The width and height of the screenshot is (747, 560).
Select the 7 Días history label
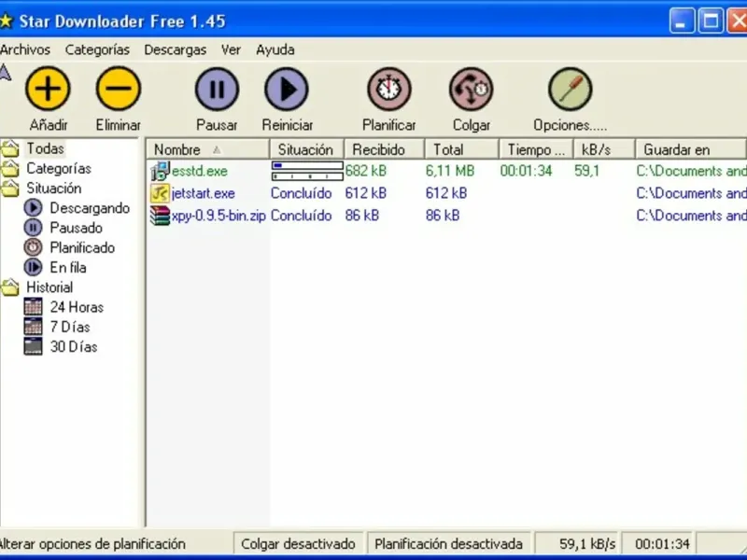(70, 327)
